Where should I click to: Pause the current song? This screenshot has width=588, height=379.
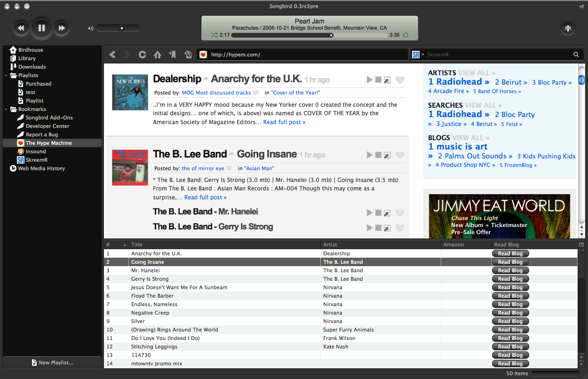pyautogui.click(x=41, y=28)
